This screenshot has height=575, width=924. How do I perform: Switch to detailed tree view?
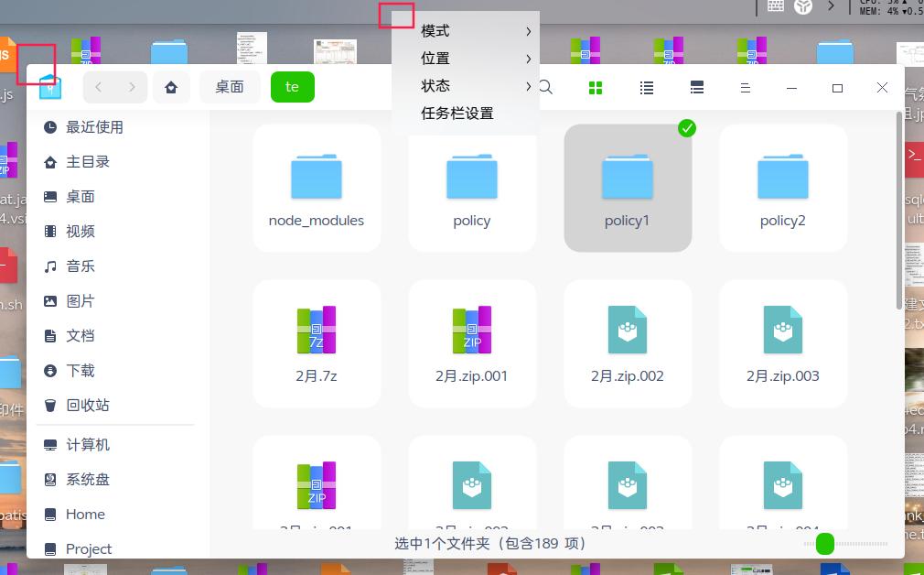coord(696,87)
